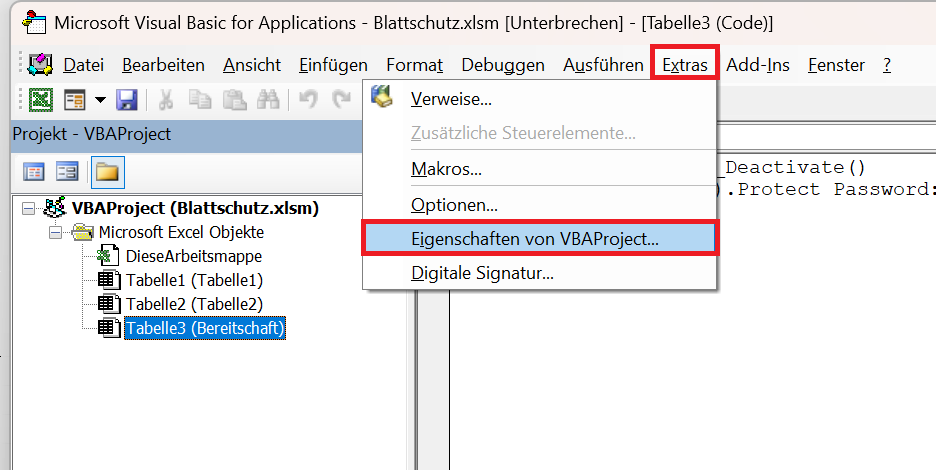Image resolution: width=936 pixels, height=470 pixels.
Task: Open the Ansicht menu
Action: (252, 64)
